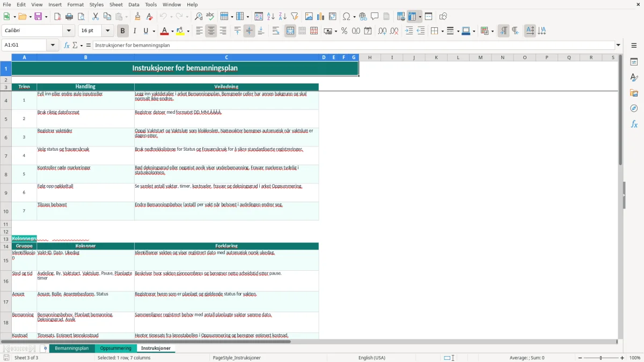Open the Data menu
This screenshot has width=644, height=362.
pos(134,4)
